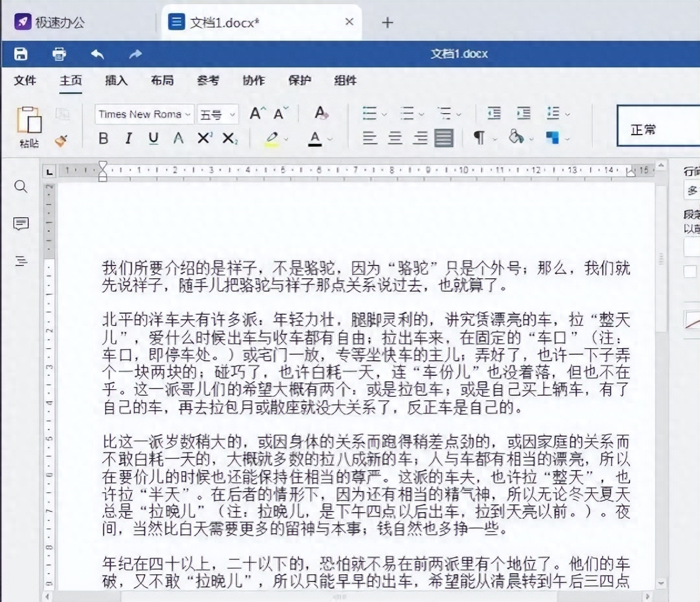
Task: Click the tab stop selector L on ruler
Action: pos(49,172)
